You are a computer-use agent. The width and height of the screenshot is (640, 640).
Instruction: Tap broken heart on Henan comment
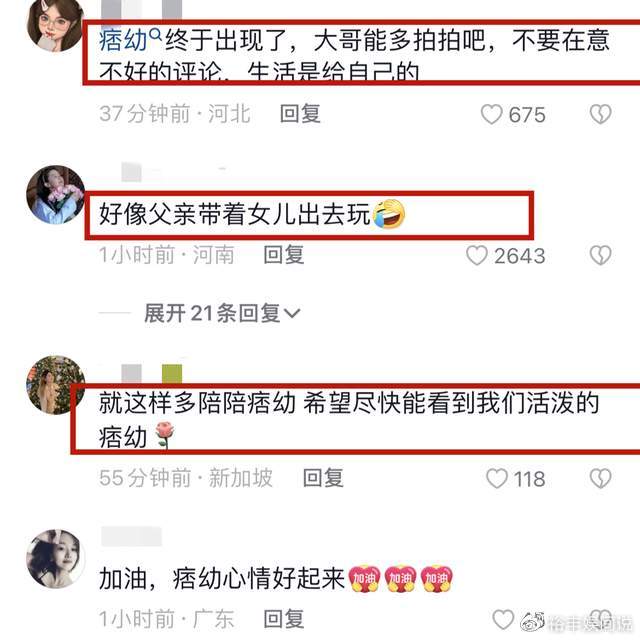[600, 256]
